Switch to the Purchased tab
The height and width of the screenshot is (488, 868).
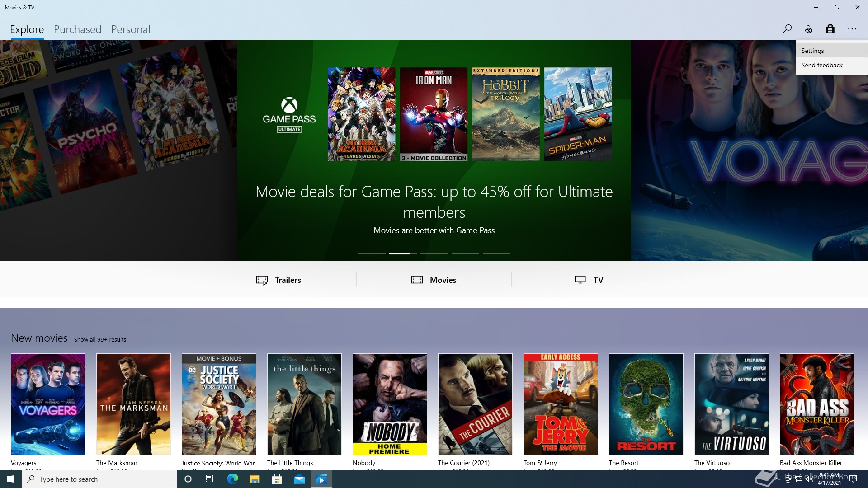click(x=78, y=29)
